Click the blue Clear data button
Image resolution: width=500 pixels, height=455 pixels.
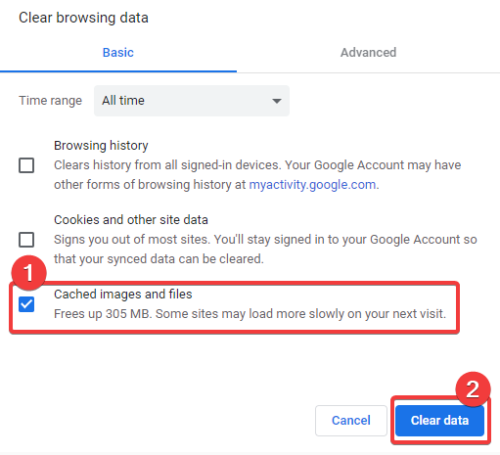[440, 420]
